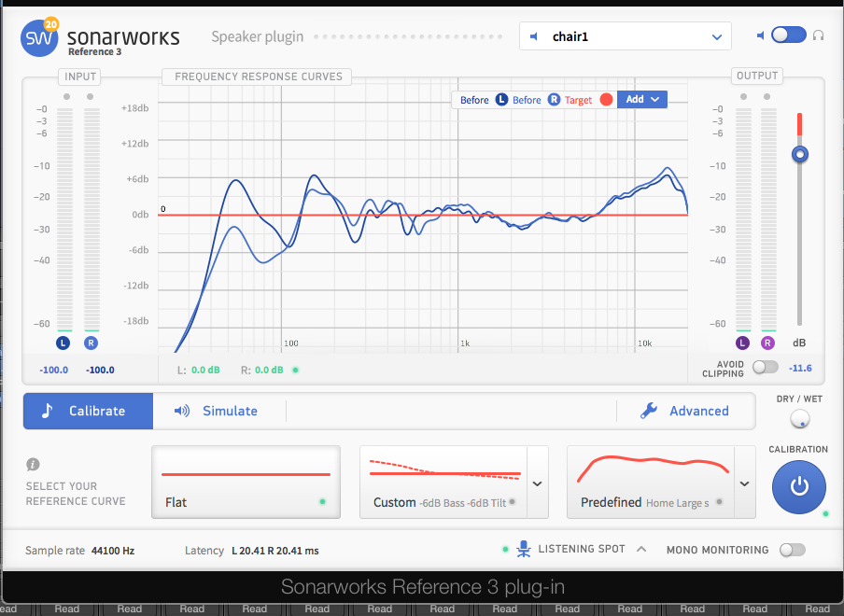Click the Speaker plugin label

(258, 36)
